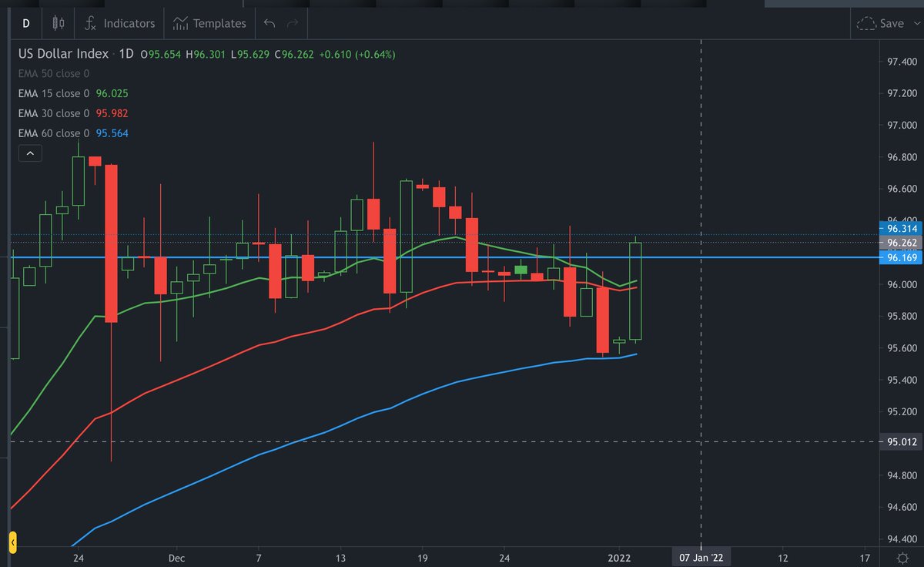Save the chart layout
The height and width of the screenshot is (567, 924).
pos(880,23)
